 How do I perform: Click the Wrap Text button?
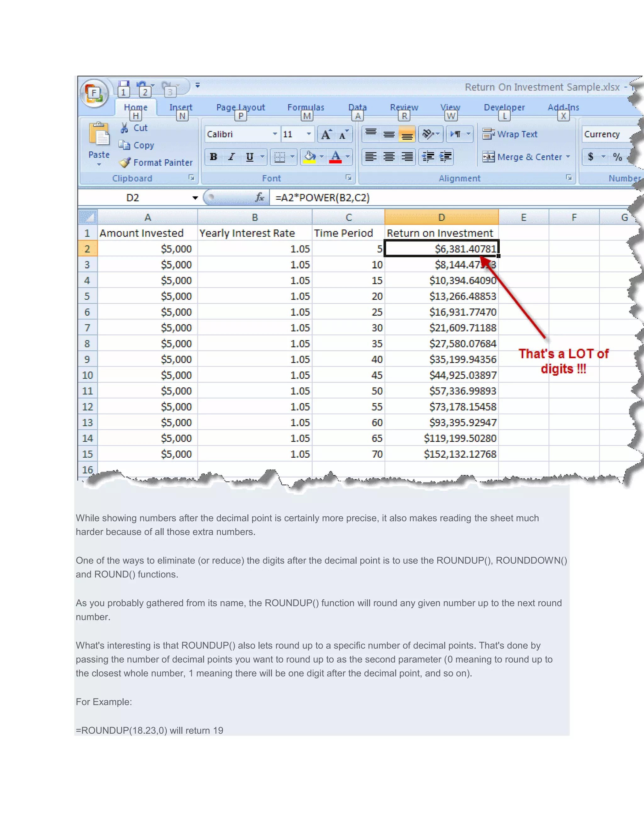point(510,134)
